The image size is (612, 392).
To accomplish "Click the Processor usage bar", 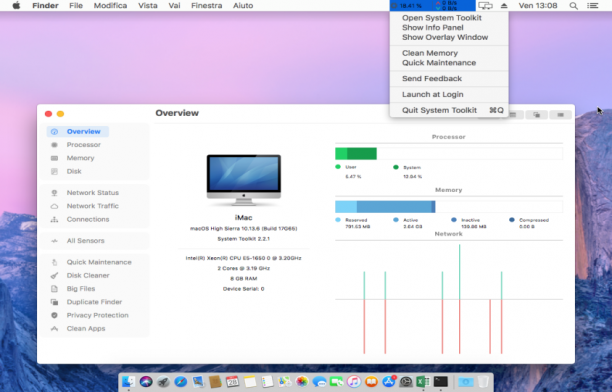I will click(448, 153).
